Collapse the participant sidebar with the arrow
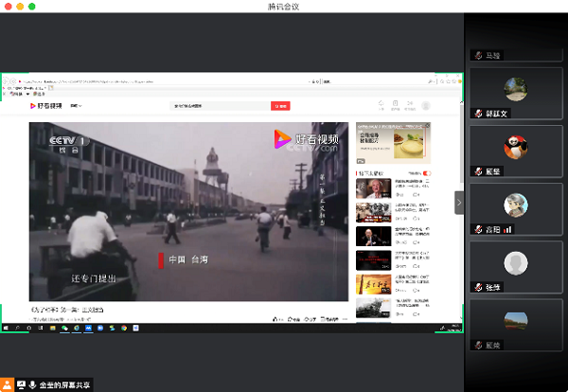568x392 pixels. [x=459, y=202]
